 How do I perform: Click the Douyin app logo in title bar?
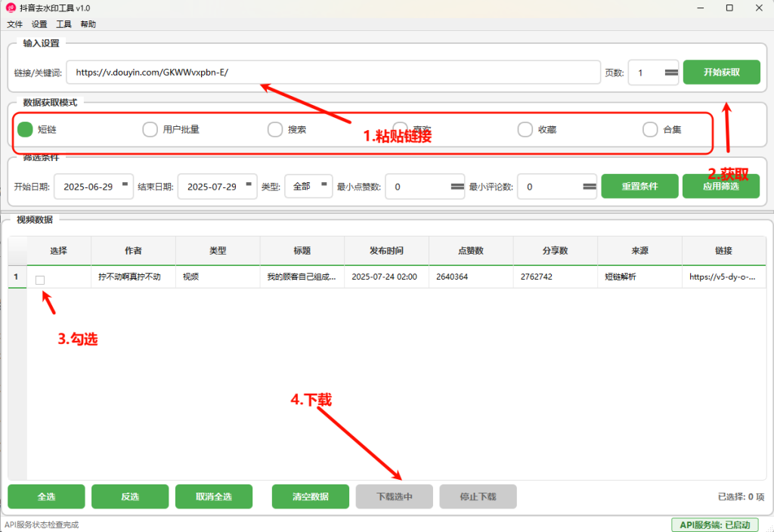click(11, 8)
